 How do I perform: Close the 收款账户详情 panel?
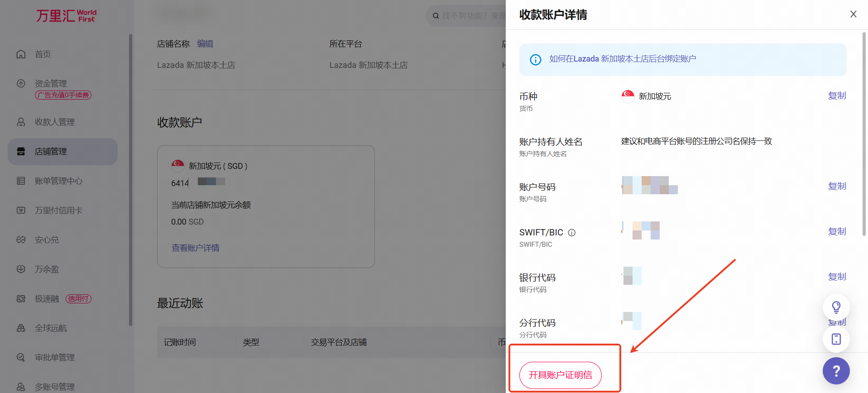[854, 14]
